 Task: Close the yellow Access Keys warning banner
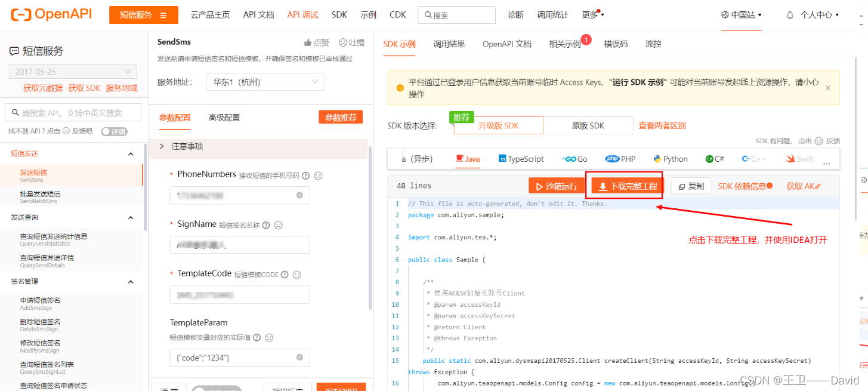[827, 88]
